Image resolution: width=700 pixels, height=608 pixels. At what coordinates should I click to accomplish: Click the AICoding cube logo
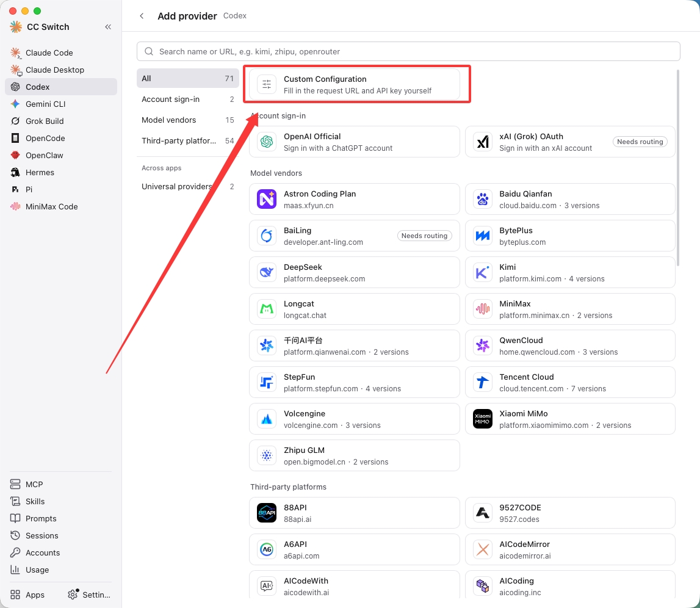pyautogui.click(x=483, y=586)
